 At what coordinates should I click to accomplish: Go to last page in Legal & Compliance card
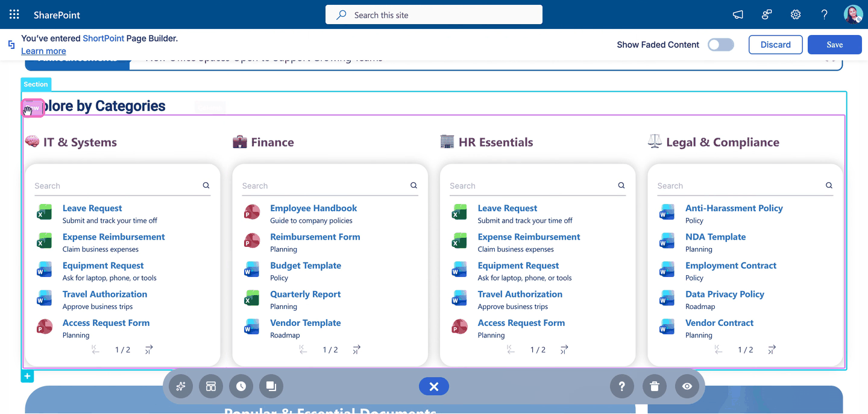click(x=772, y=349)
